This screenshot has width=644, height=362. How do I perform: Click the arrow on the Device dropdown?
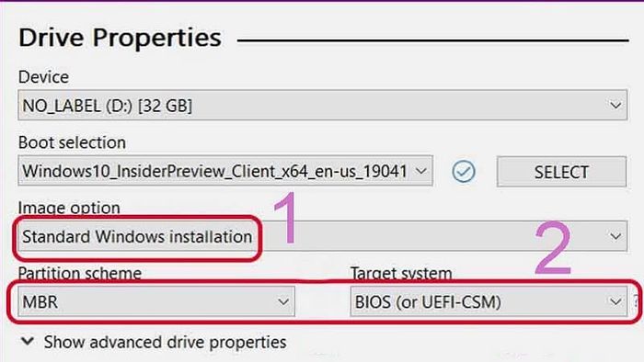[615, 106]
